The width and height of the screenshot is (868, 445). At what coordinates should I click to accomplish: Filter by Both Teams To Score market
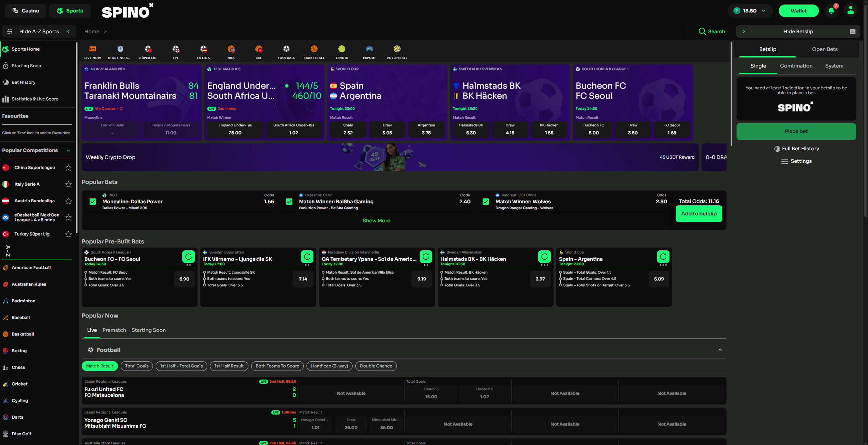277,366
